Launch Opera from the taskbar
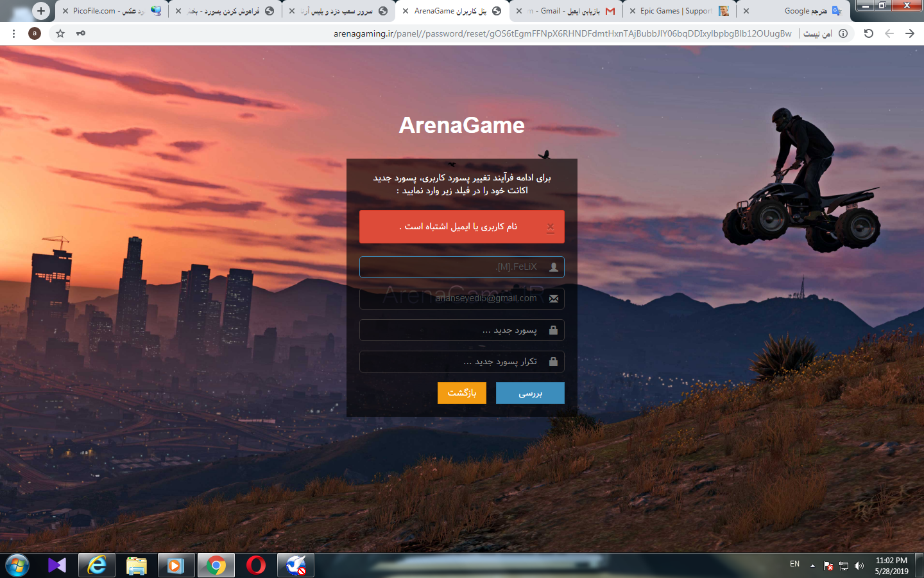The image size is (924, 578). pyautogui.click(x=256, y=566)
